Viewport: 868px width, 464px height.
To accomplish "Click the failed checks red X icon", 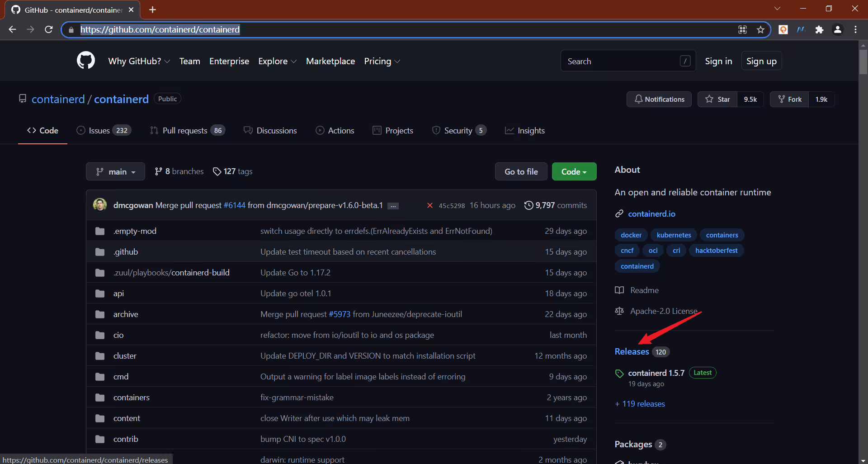I will coord(429,205).
